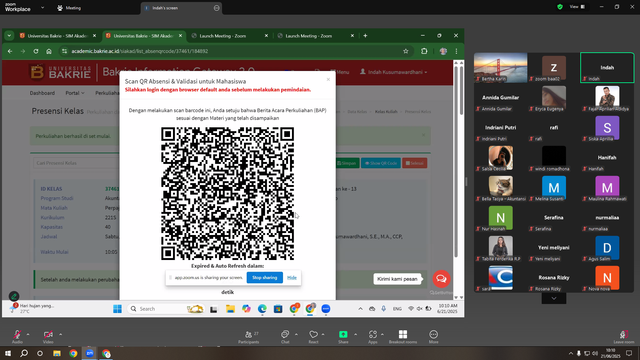Click Hide link in sharing bar

(x=292, y=278)
